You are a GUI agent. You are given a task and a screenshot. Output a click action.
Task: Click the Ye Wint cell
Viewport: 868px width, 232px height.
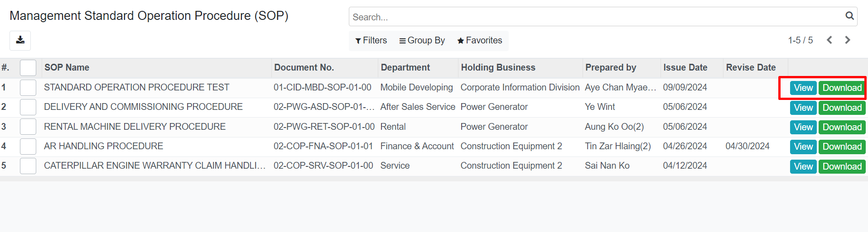coord(600,107)
